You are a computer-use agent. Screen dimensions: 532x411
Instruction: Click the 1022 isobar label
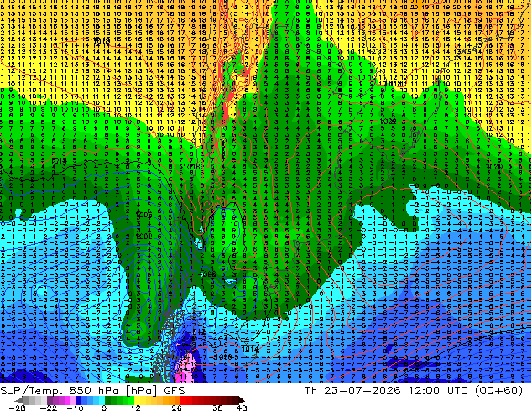388,122
